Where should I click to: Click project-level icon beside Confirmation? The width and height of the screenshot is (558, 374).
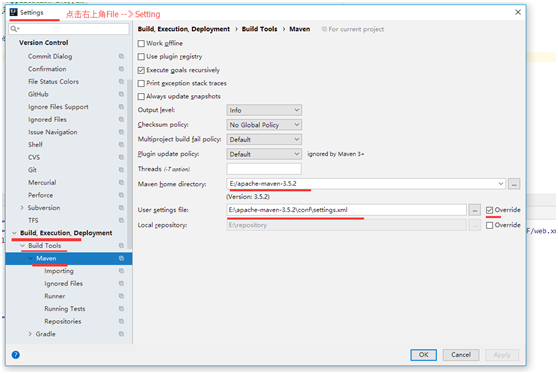point(121,69)
